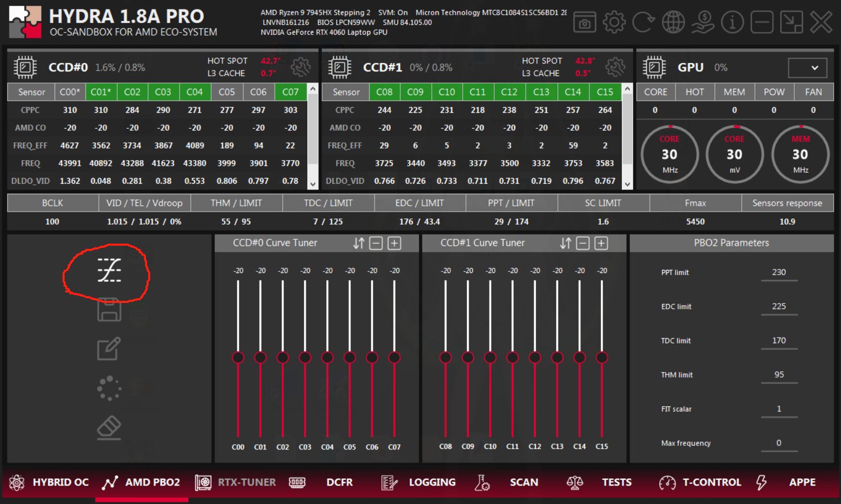
Task: Increase CCD#0 Curve Tuner with plus
Action: coord(394,243)
